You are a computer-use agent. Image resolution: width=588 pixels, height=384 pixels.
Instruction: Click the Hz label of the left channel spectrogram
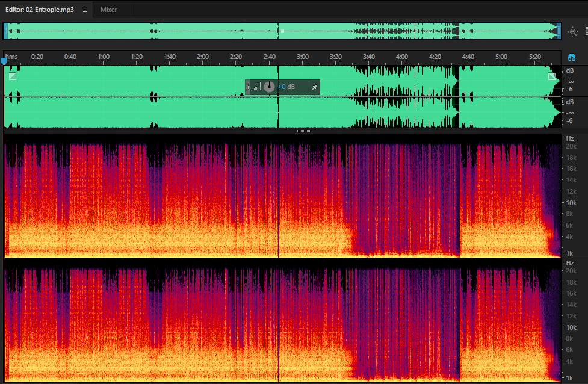coord(570,138)
